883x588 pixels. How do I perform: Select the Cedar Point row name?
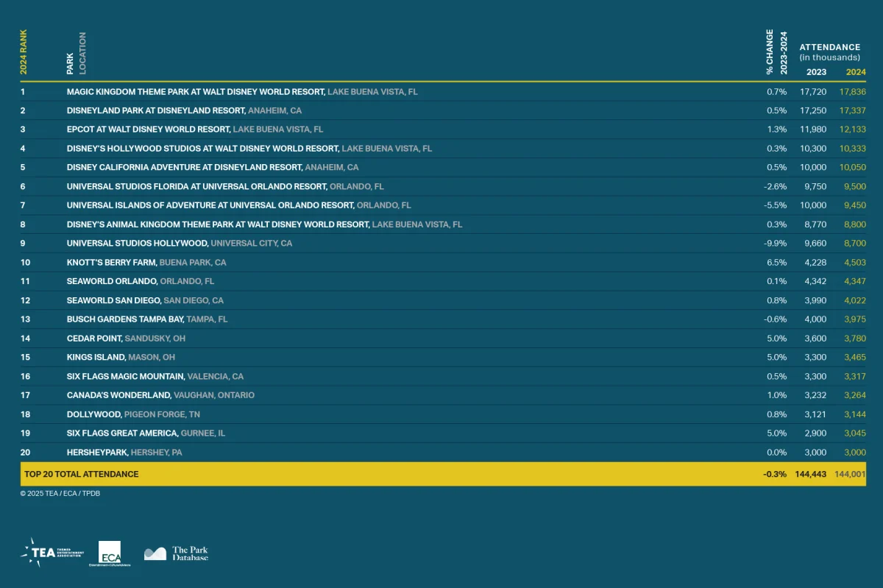tap(94, 339)
